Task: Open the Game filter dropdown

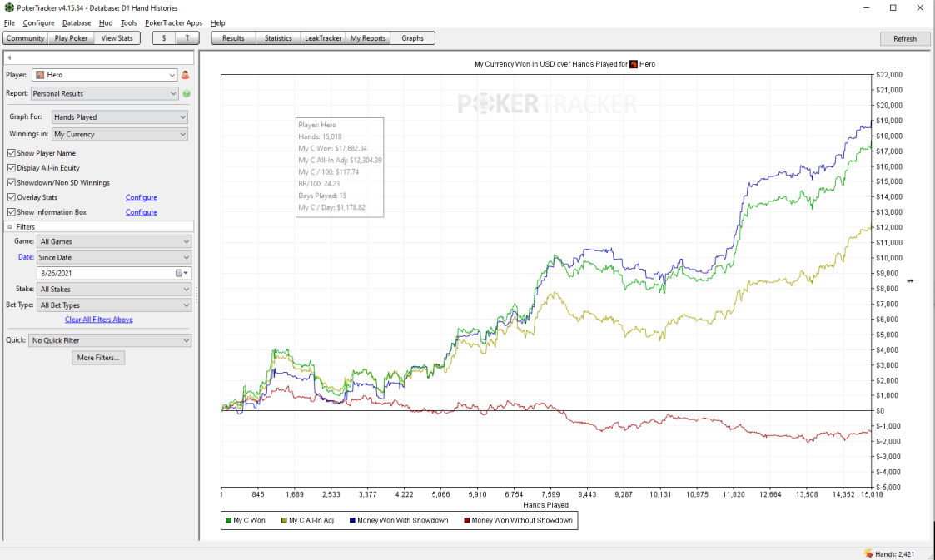Action: [x=114, y=242]
